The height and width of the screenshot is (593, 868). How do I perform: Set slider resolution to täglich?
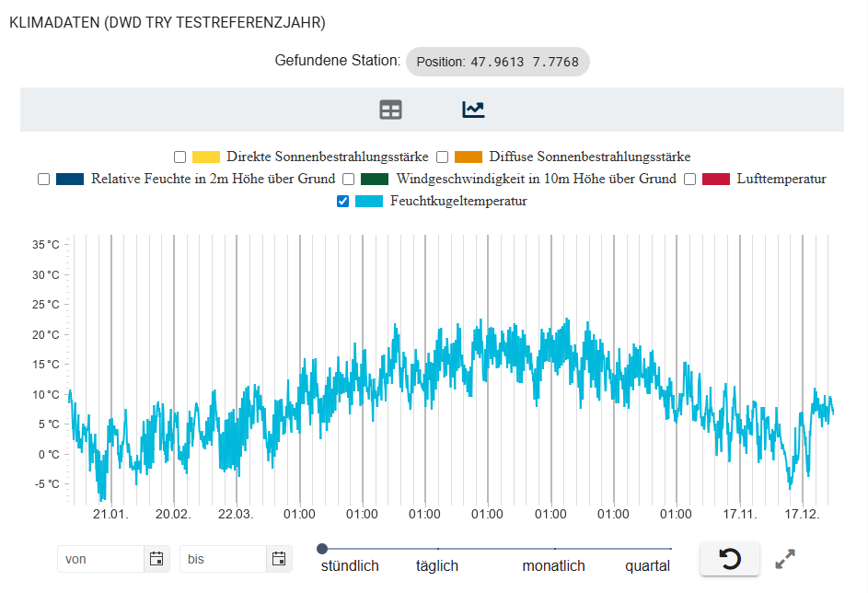(x=437, y=549)
